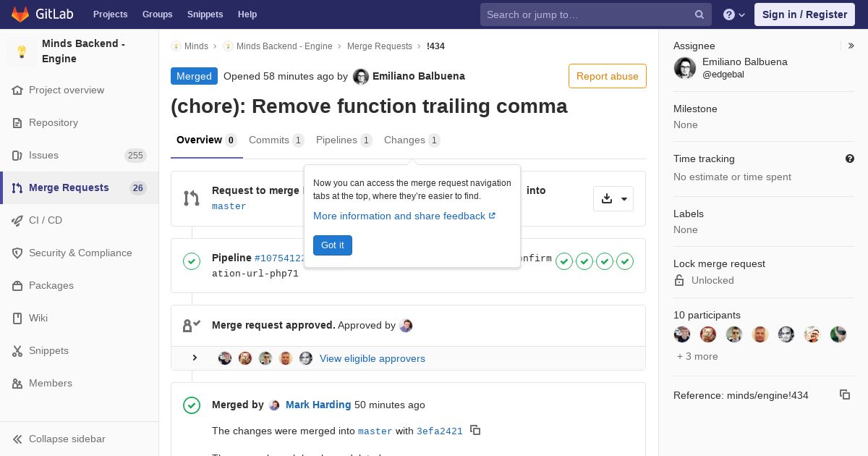
Task: Collapse the left sidebar
Action: pyautogui.click(x=67, y=439)
